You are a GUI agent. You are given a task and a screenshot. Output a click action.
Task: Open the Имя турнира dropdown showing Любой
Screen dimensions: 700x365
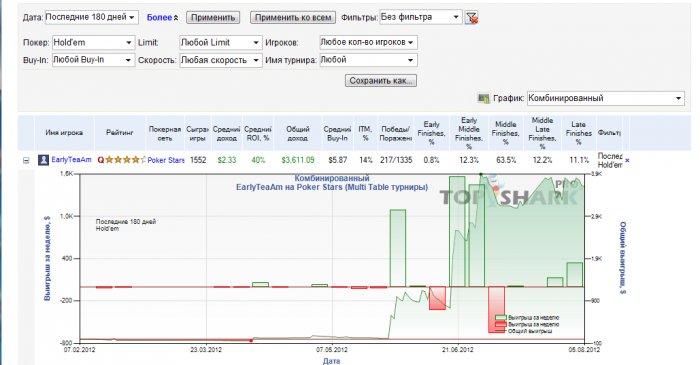coord(368,60)
